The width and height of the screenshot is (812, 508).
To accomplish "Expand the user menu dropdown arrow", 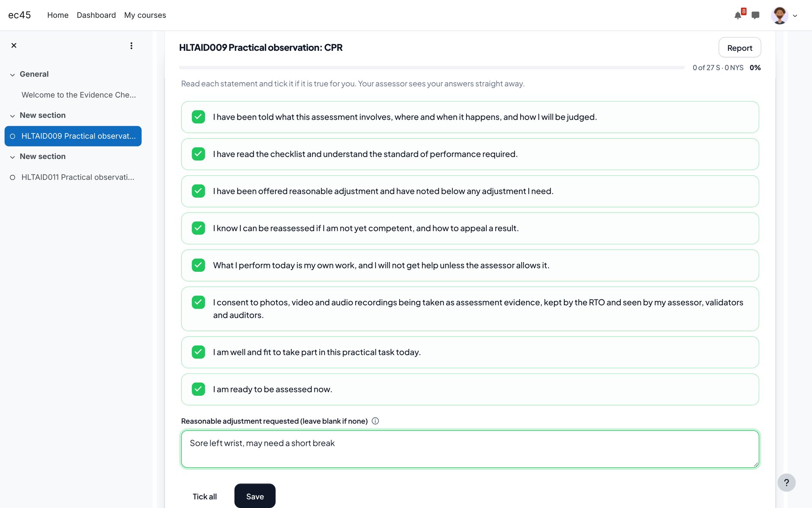I will 795,16.
